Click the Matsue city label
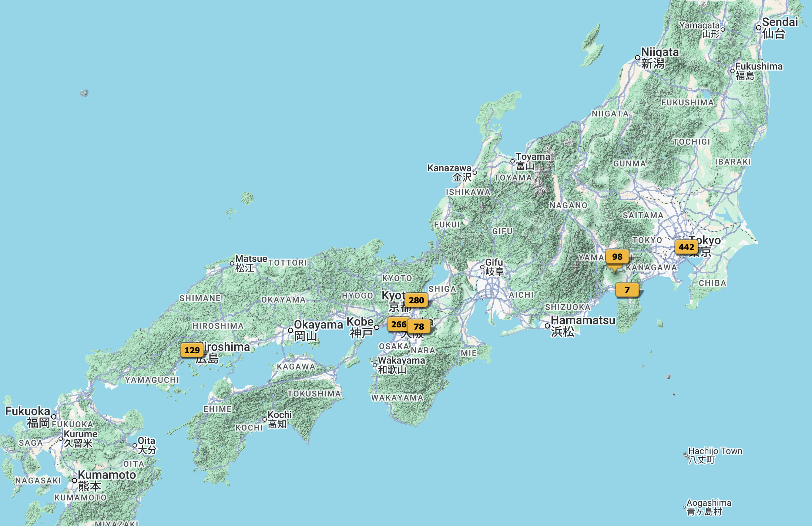 [251, 259]
